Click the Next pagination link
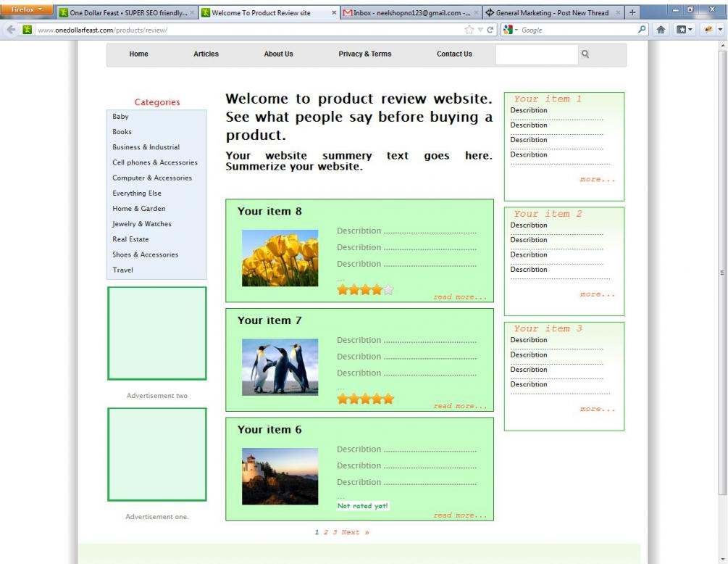The image size is (728, 564). tap(355, 532)
